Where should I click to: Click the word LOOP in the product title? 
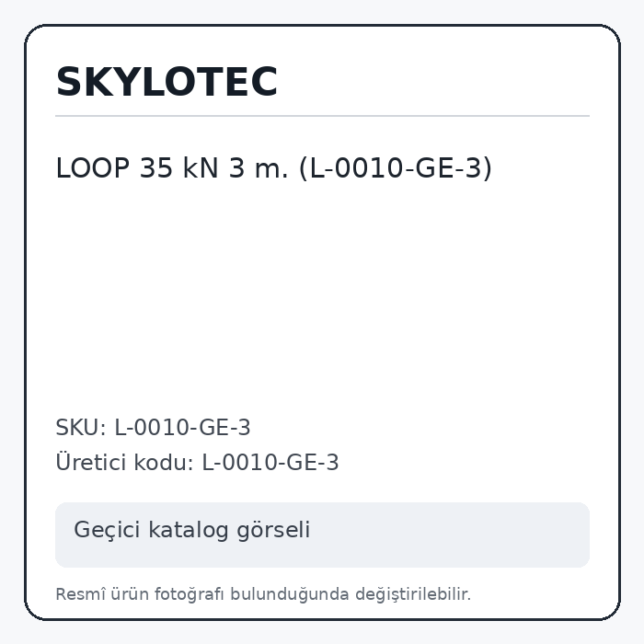pyautogui.click(x=93, y=168)
